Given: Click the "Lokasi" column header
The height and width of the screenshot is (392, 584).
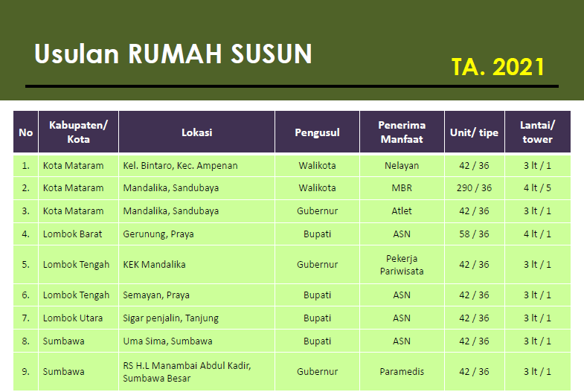Looking at the screenshot, I should 196,132.
